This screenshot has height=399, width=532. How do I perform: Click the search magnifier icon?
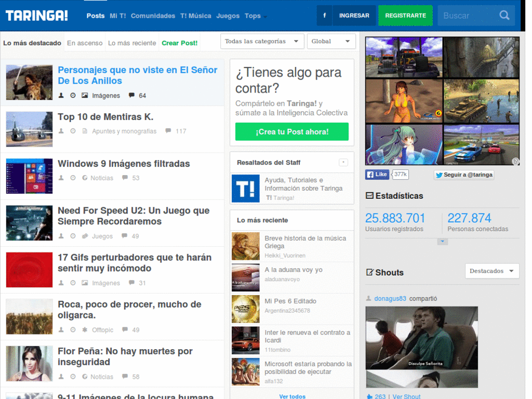pos(504,15)
